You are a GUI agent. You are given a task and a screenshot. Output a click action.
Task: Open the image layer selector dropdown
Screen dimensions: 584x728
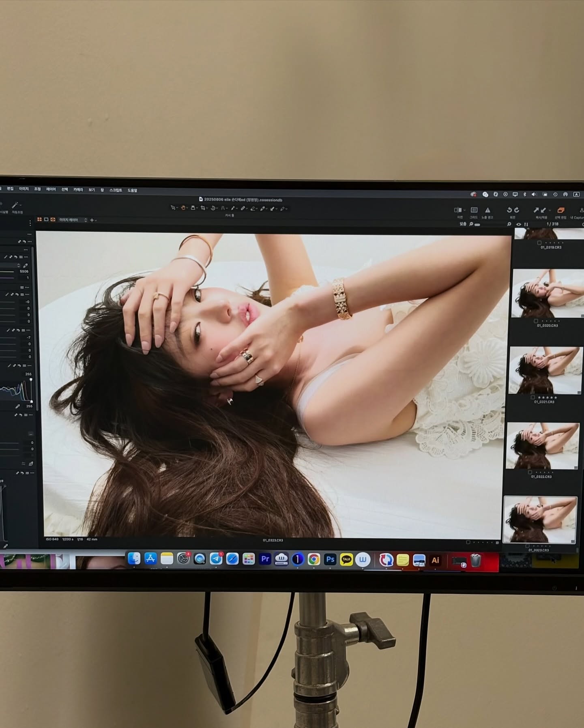click(73, 220)
